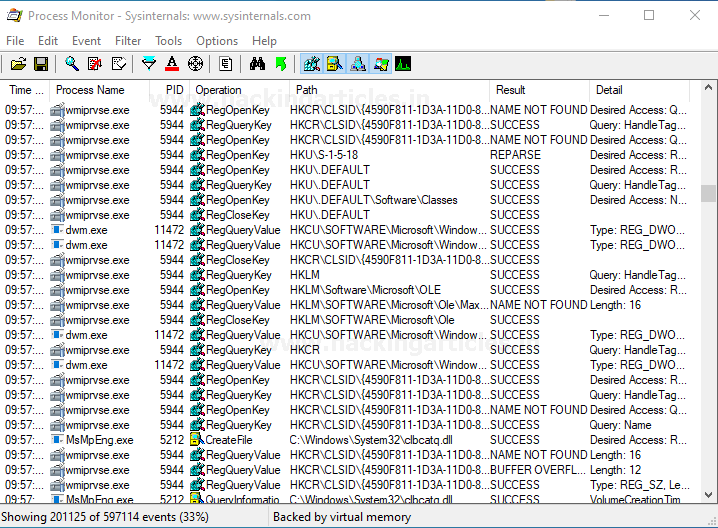Open Find using the binoculars icon
The height and width of the screenshot is (528, 718).
click(x=257, y=64)
